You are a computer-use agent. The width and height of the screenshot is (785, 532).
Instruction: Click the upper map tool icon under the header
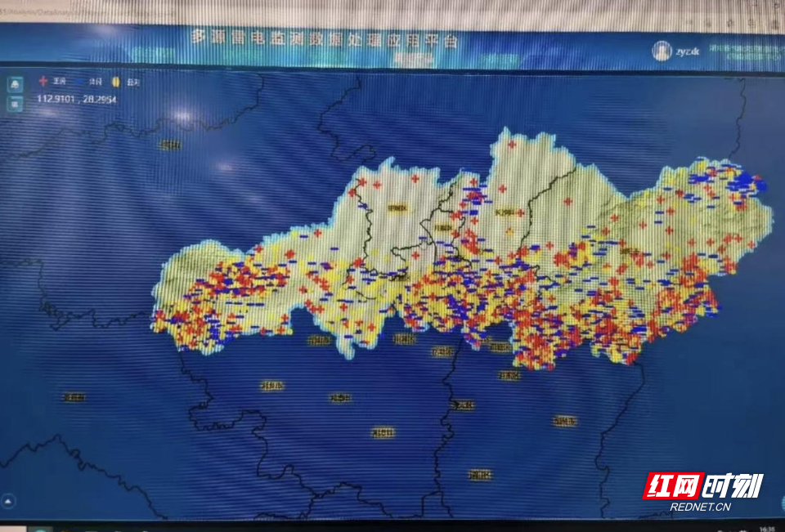pos(15,84)
